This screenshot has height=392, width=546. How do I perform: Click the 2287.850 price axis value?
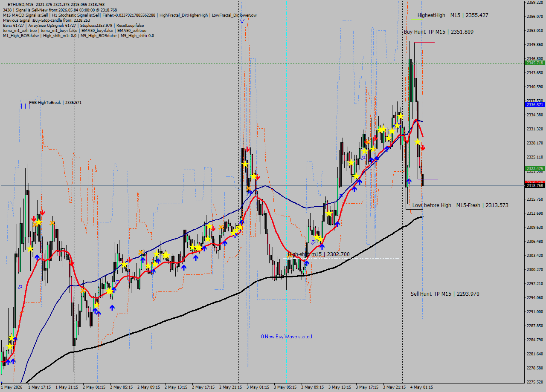point(535,326)
